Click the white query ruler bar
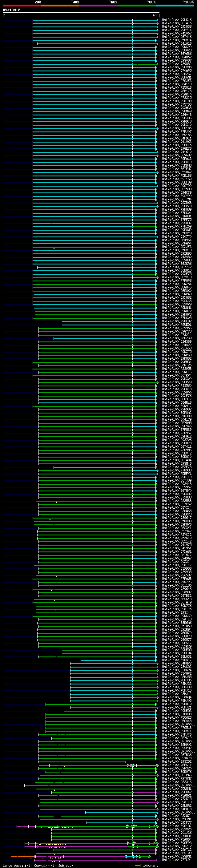The width and height of the screenshot is (197, 868). tap(81, 12)
